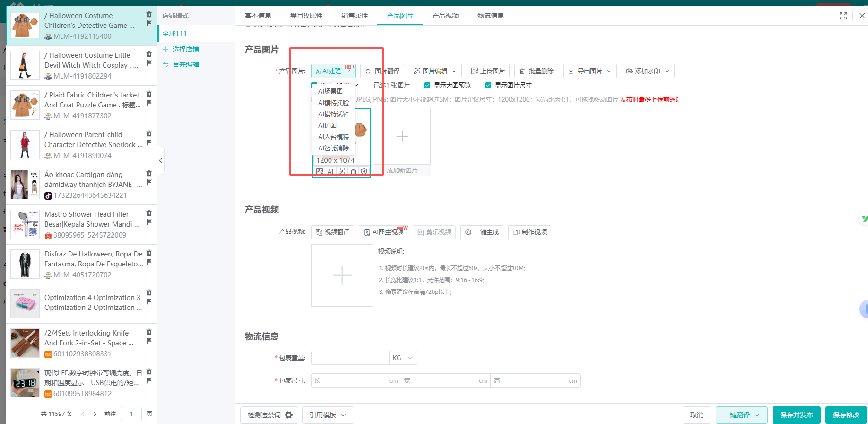Click the plus icon to add a new image

click(402, 136)
